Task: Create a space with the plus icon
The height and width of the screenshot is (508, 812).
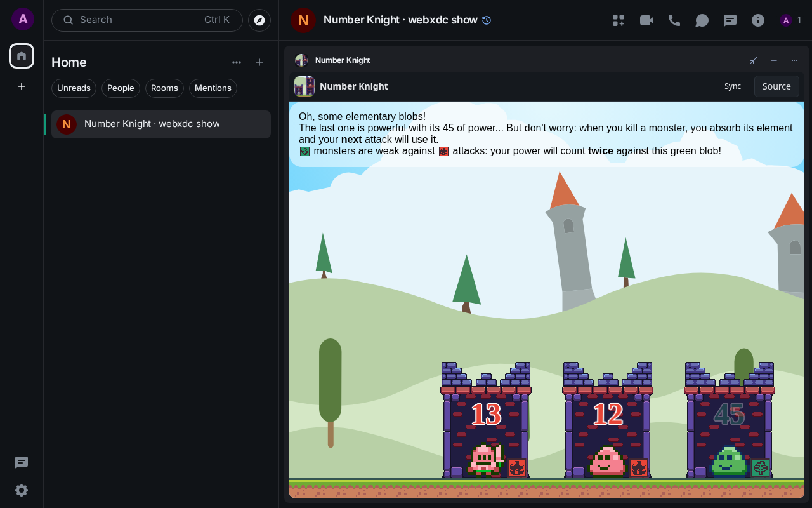Action: (x=22, y=86)
